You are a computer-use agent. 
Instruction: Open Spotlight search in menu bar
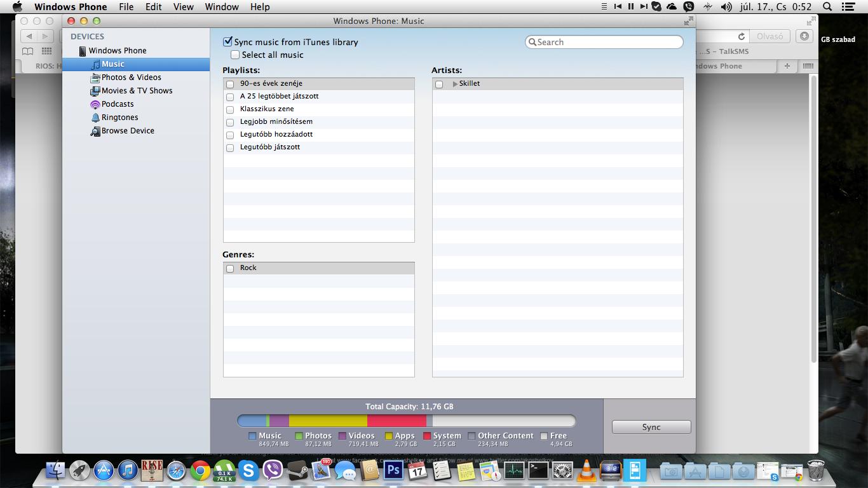click(827, 6)
